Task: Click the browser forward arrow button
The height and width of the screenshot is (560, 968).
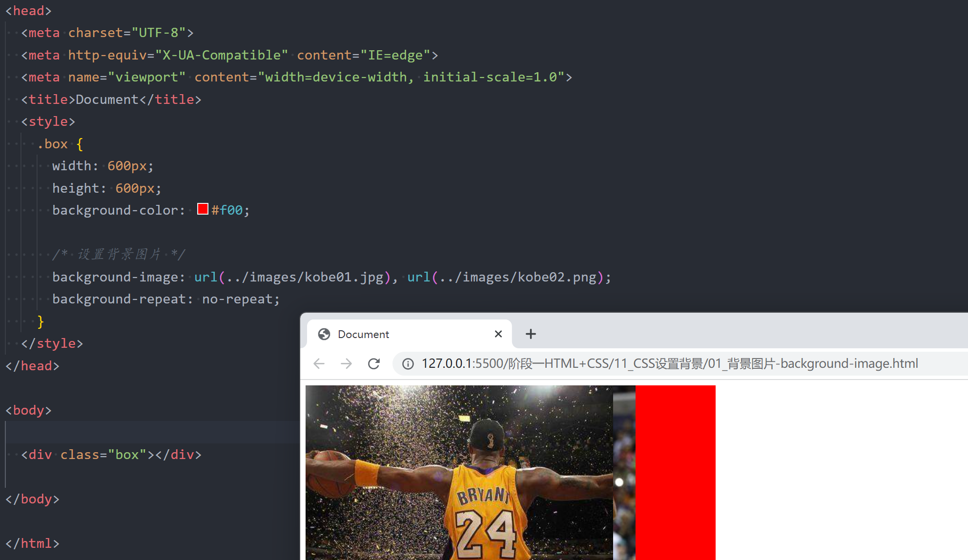Action: click(346, 363)
